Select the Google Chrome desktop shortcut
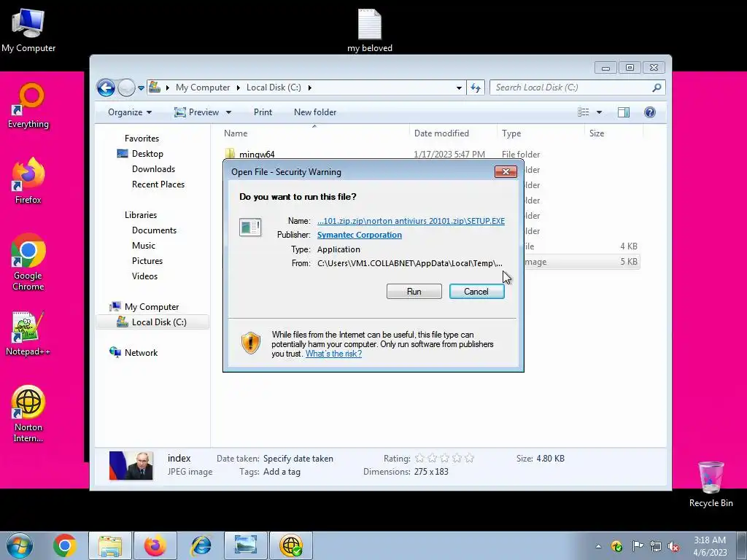 pyautogui.click(x=28, y=262)
